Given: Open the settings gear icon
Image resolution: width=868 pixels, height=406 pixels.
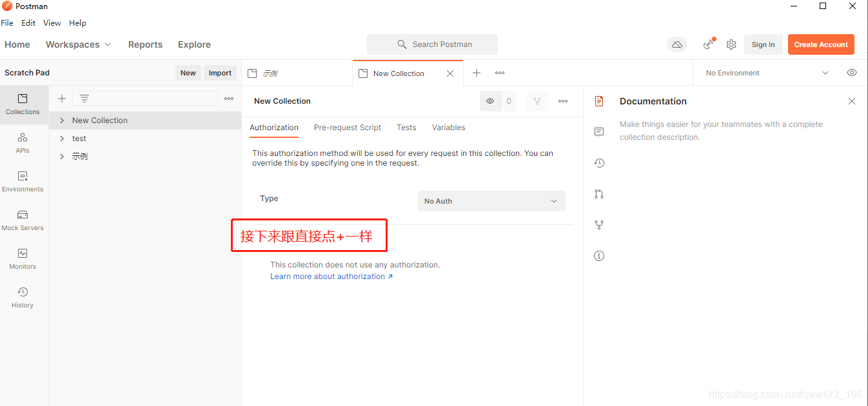Looking at the screenshot, I should coord(731,44).
